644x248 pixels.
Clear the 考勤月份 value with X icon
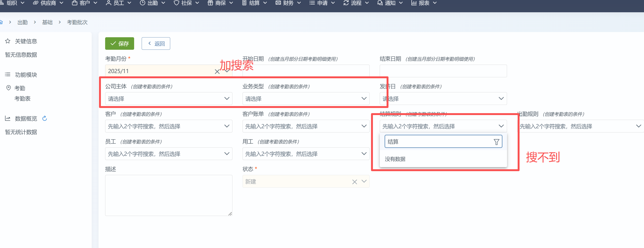coord(217,71)
